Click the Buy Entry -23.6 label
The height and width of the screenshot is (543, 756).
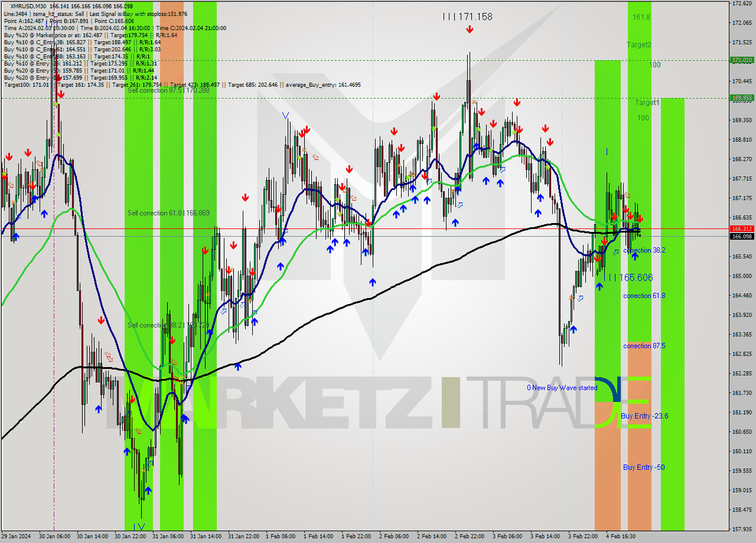tap(644, 416)
